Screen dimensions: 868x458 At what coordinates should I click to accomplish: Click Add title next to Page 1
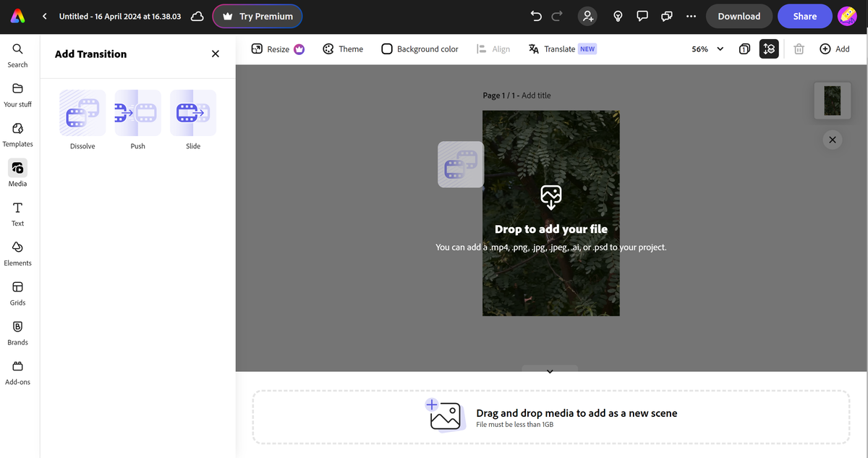536,96
